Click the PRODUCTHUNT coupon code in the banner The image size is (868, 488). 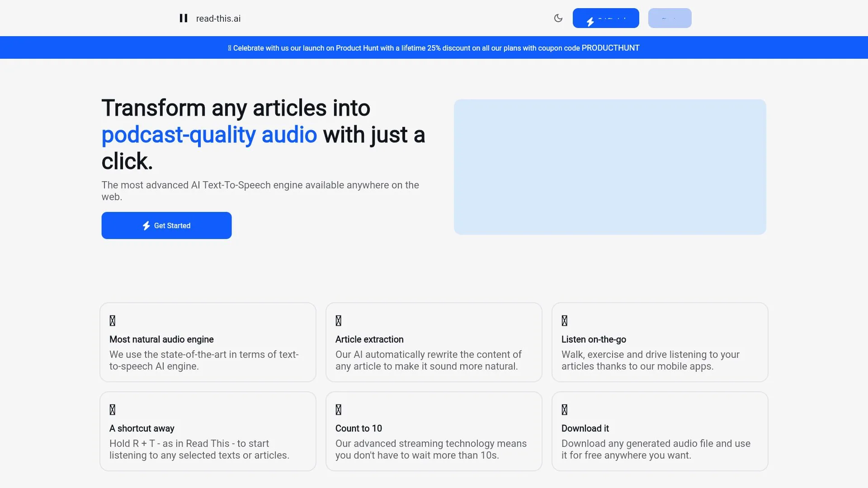610,48
